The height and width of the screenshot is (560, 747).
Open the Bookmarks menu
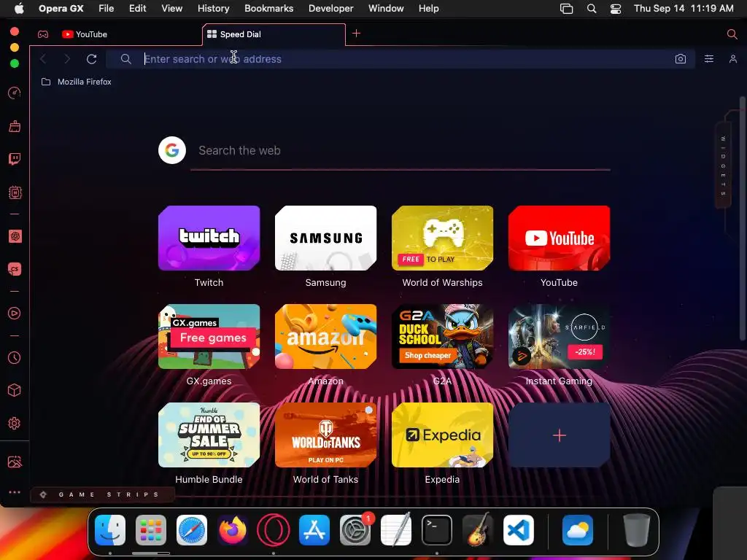tap(268, 9)
